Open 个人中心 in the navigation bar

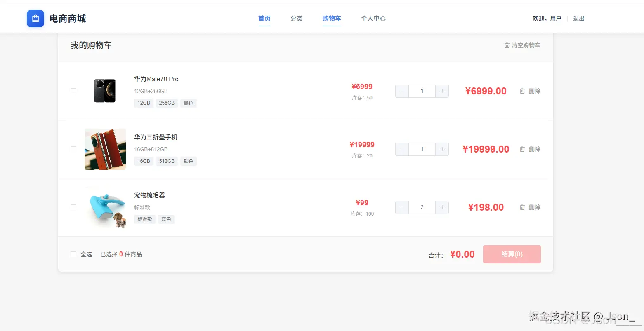(373, 19)
